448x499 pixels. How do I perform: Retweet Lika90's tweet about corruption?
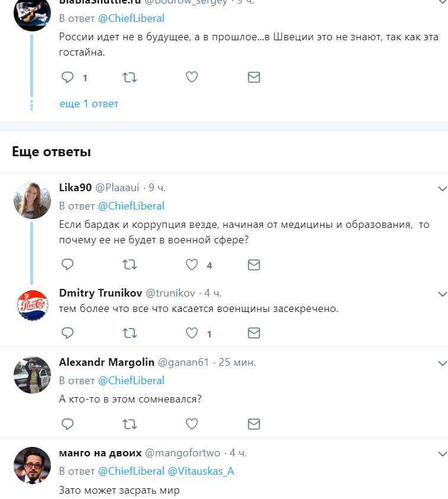[x=130, y=265]
